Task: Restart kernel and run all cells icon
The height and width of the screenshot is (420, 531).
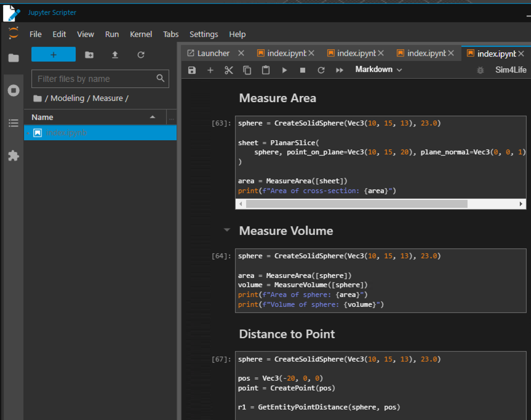Action: tap(339, 70)
